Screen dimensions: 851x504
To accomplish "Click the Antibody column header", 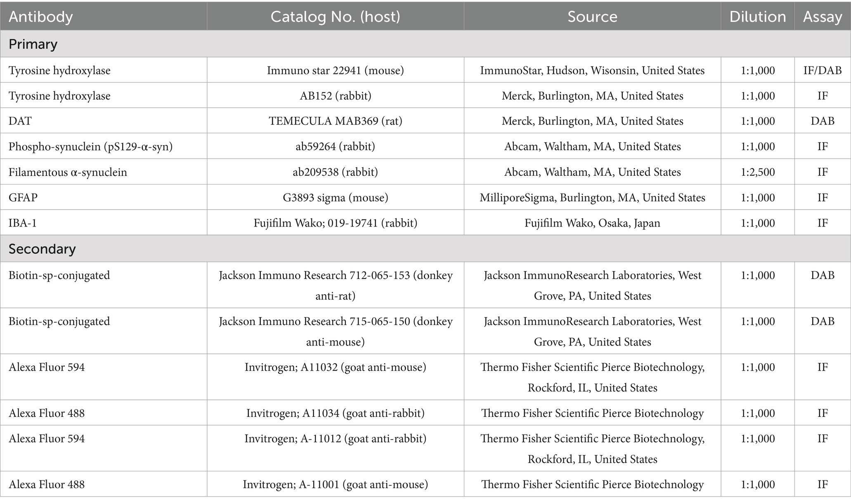I will [x=40, y=17].
